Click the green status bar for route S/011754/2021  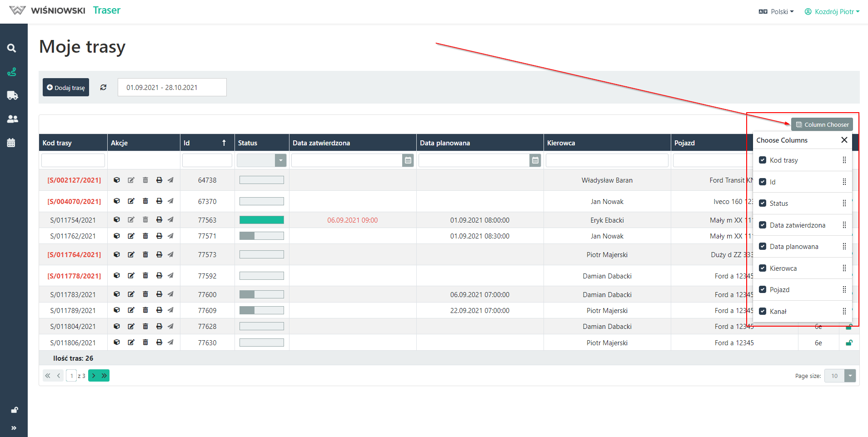(x=262, y=220)
